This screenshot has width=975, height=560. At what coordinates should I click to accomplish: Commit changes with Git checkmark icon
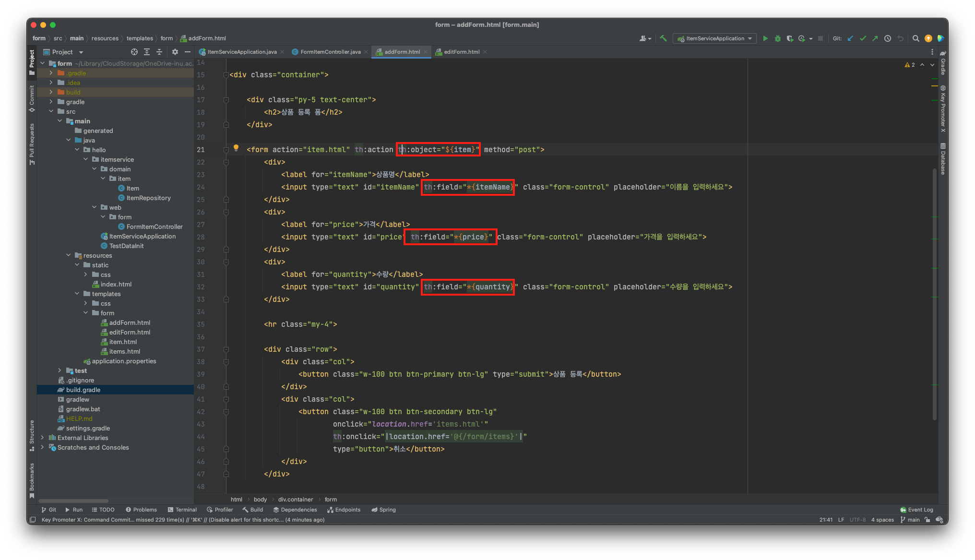[863, 38]
